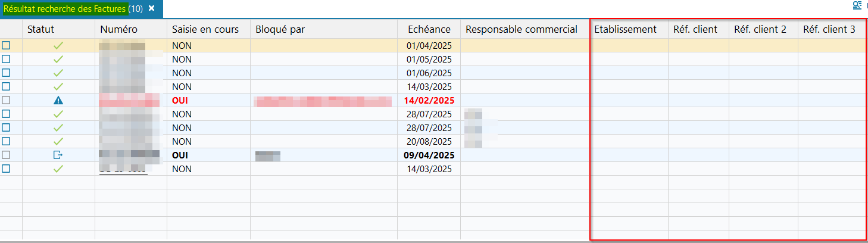Close the Résultat recherche des Factures tab

pyautogui.click(x=152, y=8)
